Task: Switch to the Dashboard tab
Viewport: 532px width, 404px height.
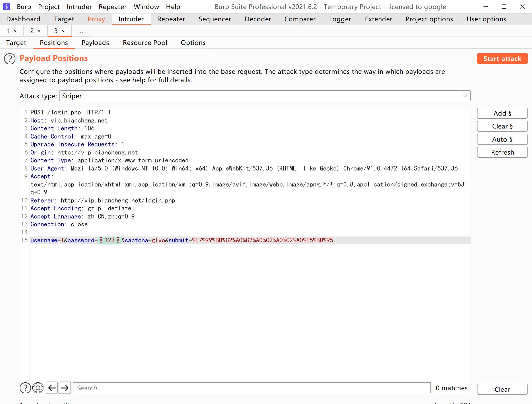Action: pyautogui.click(x=23, y=19)
